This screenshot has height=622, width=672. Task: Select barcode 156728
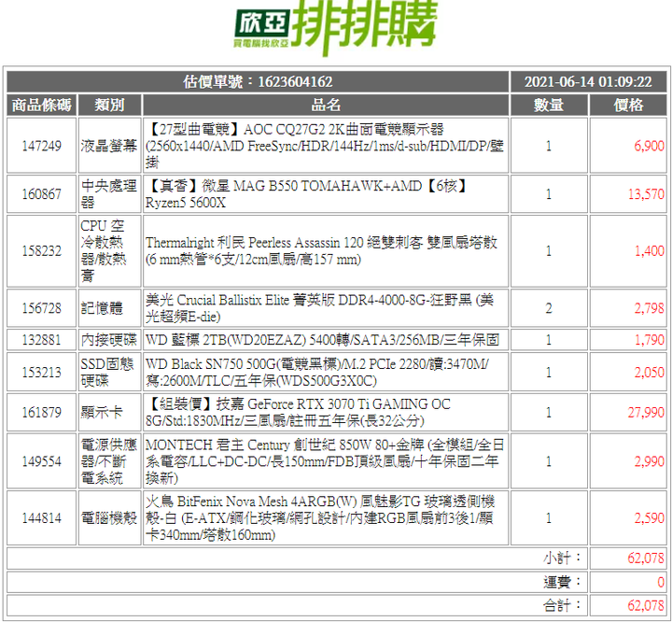tap(42, 308)
